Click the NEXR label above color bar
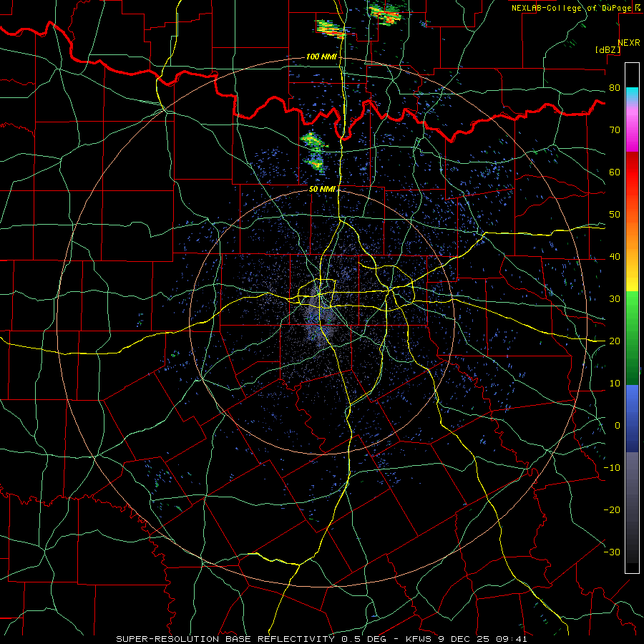Viewport: 644px width, 644px height. pyautogui.click(x=628, y=43)
